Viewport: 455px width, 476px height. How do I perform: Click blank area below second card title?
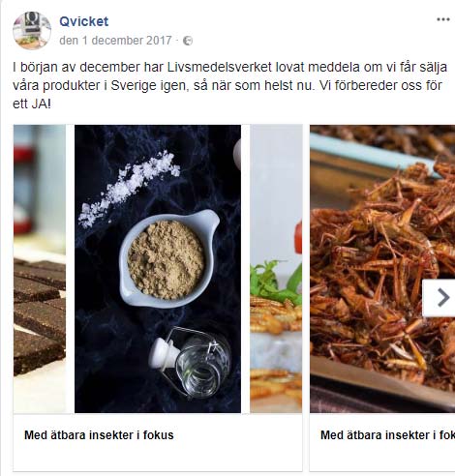[382, 458]
